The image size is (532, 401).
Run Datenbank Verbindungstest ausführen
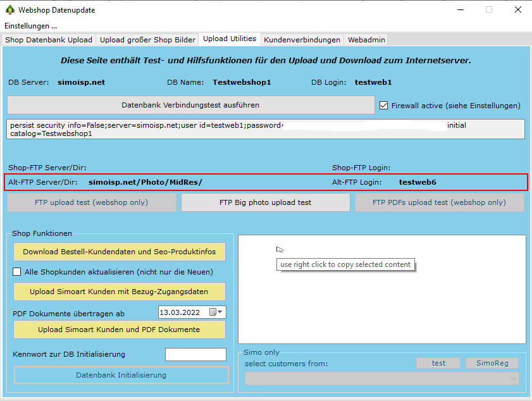pyautogui.click(x=190, y=105)
